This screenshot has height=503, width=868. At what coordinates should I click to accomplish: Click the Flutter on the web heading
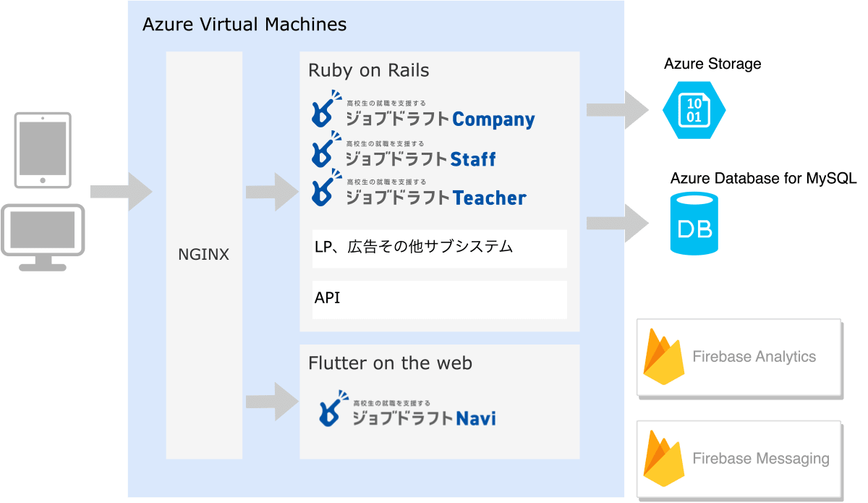pos(390,363)
